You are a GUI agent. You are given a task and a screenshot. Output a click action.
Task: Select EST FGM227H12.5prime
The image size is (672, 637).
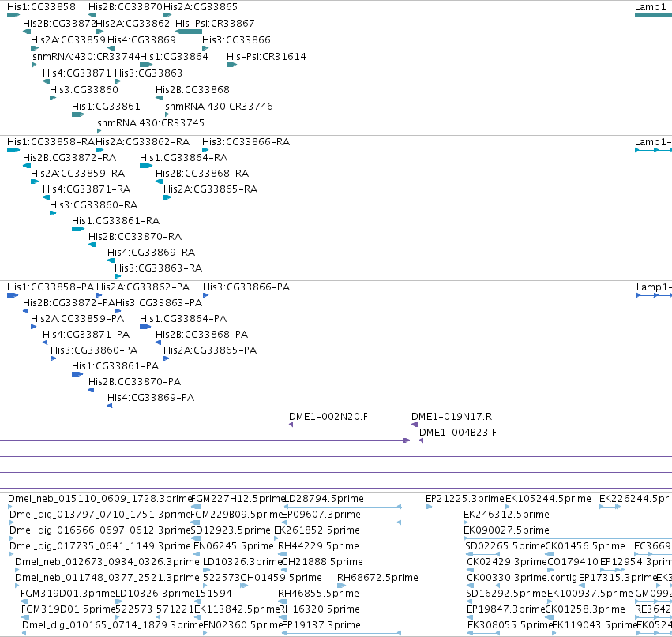point(238,499)
